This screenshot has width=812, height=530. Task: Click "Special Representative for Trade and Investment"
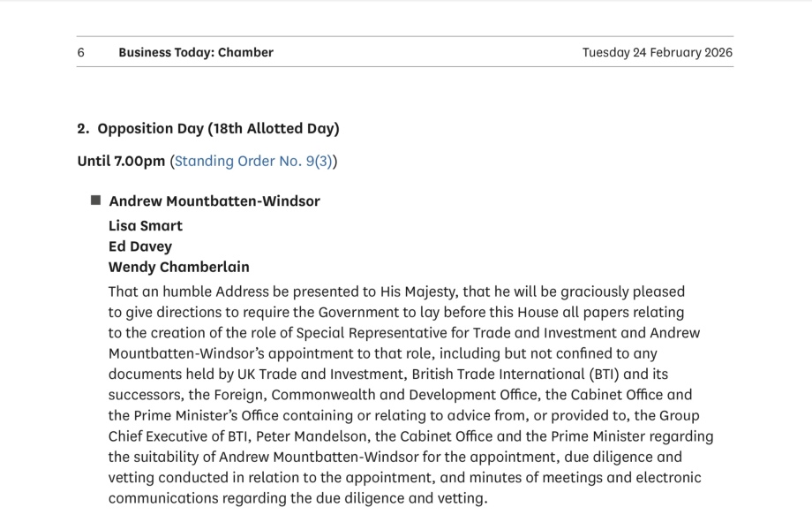point(449,333)
